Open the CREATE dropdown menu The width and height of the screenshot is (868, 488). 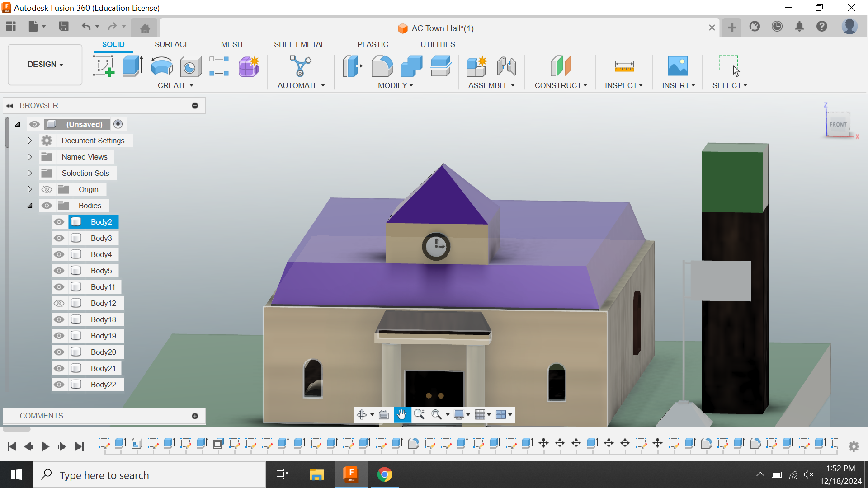(x=175, y=85)
